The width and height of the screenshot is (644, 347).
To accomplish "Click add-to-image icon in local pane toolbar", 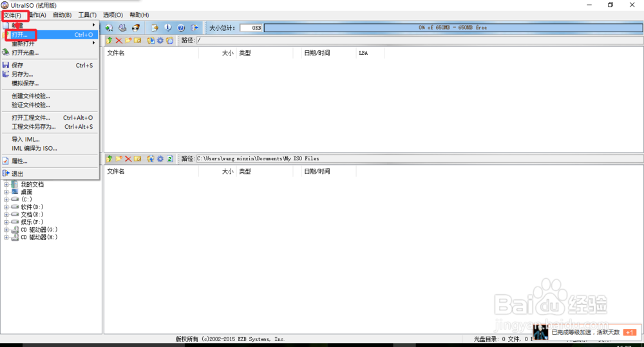I will [x=151, y=158].
